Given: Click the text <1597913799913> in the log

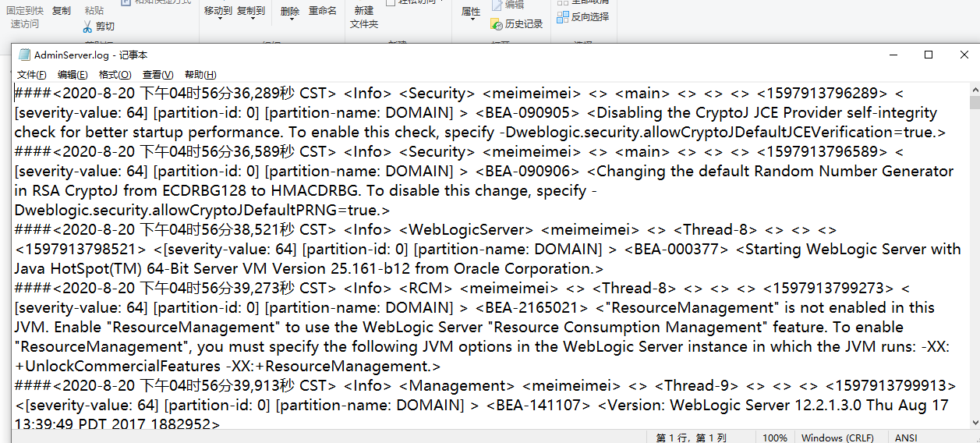Looking at the screenshot, I should [890, 385].
